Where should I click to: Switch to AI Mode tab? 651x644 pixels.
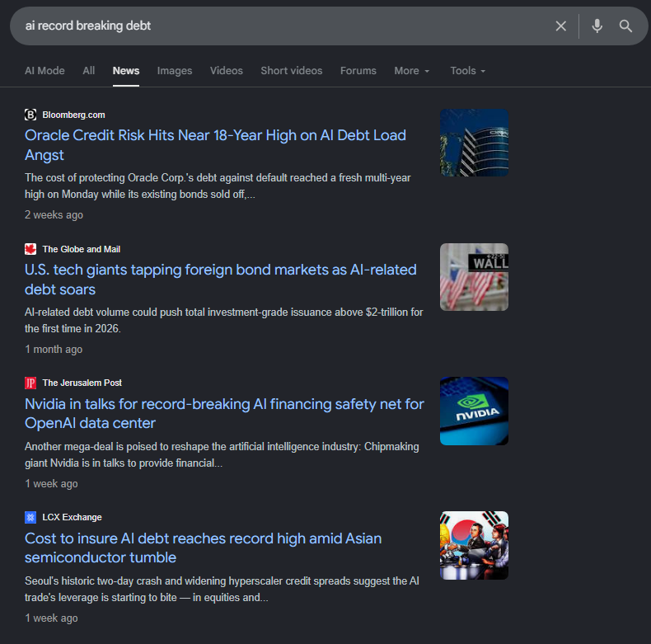(x=44, y=71)
